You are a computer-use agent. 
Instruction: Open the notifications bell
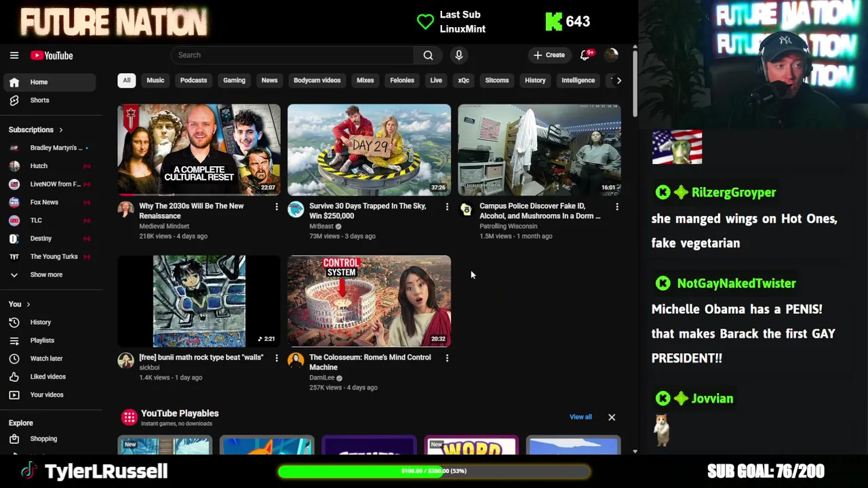(x=585, y=55)
